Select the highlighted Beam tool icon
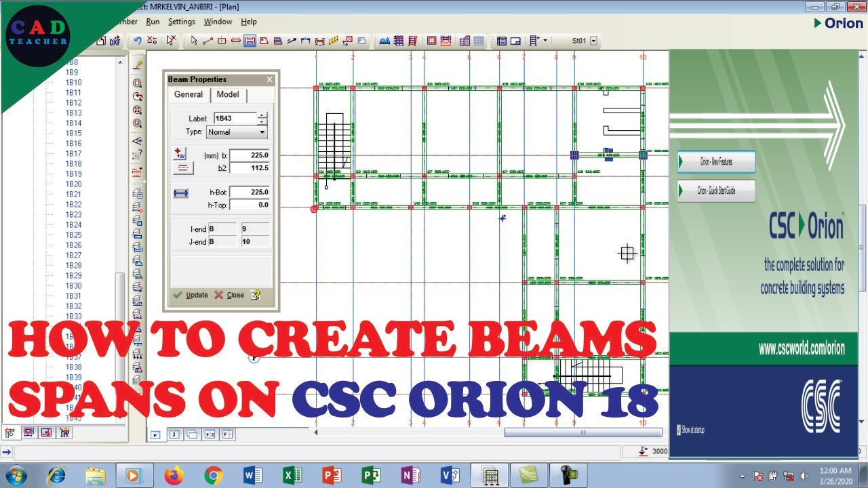The width and height of the screenshot is (868, 488). (249, 41)
